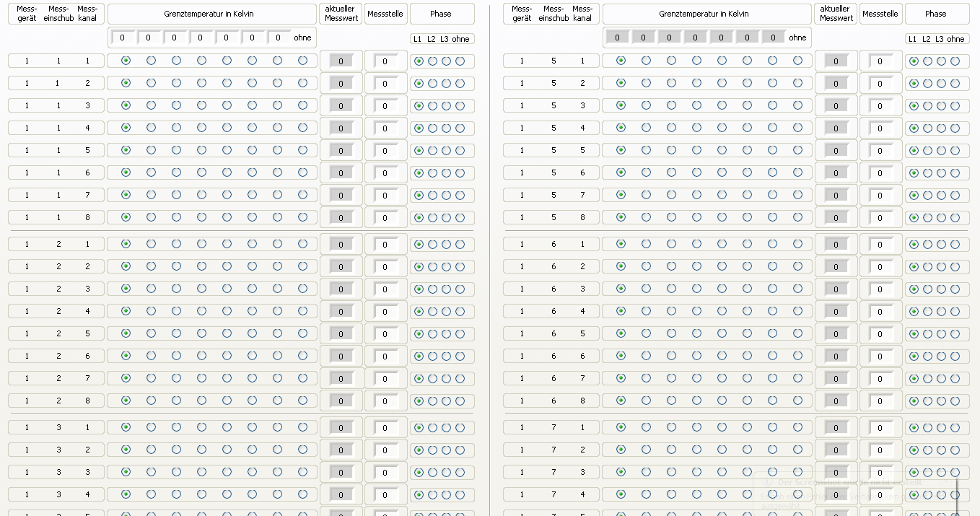Viewport: 980px width, 516px height.
Task: Set phase to ohne for row 1-2-2
Action: click(x=460, y=267)
